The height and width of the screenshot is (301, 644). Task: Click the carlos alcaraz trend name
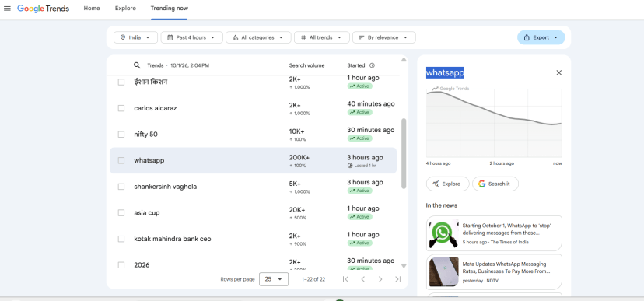pyautogui.click(x=156, y=108)
